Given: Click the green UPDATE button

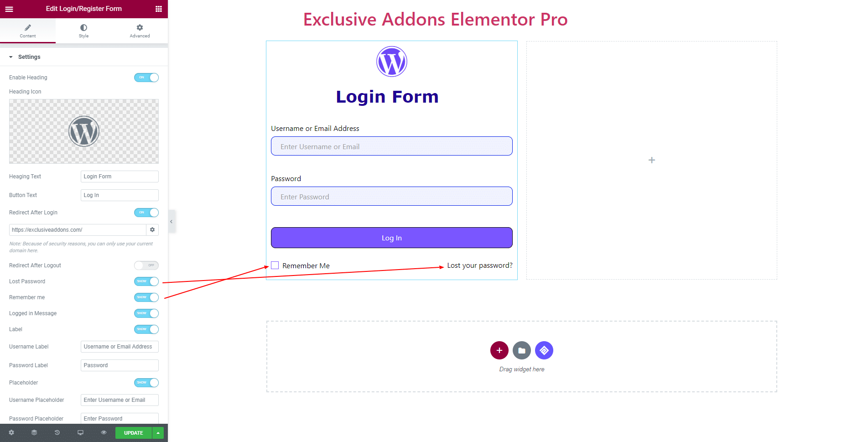Looking at the screenshot, I should 134,433.
